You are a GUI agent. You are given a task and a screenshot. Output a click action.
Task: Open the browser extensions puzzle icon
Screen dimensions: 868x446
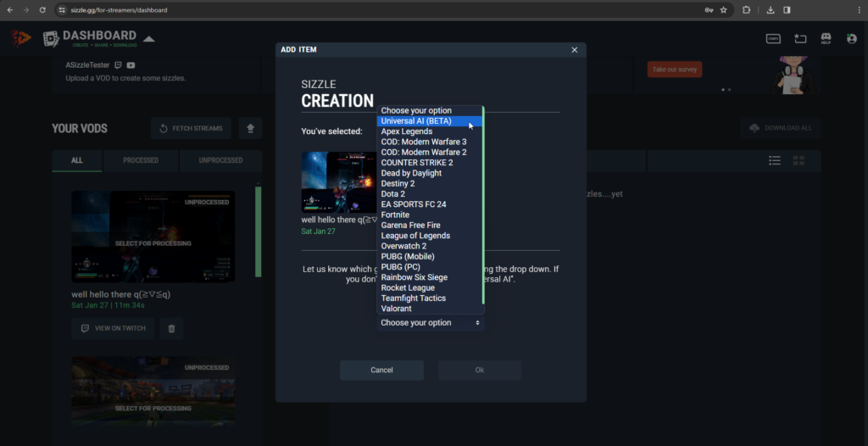pyautogui.click(x=747, y=10)
